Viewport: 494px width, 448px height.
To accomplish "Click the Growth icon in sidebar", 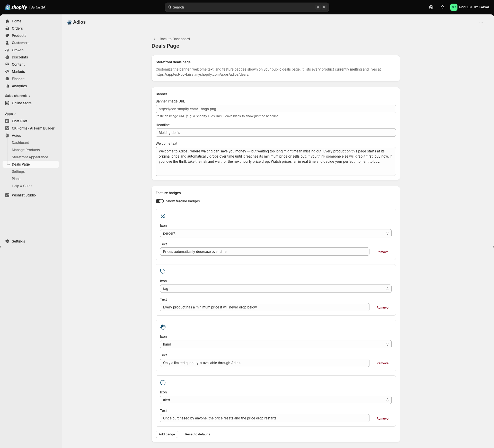I will click(x=7, y=50).
